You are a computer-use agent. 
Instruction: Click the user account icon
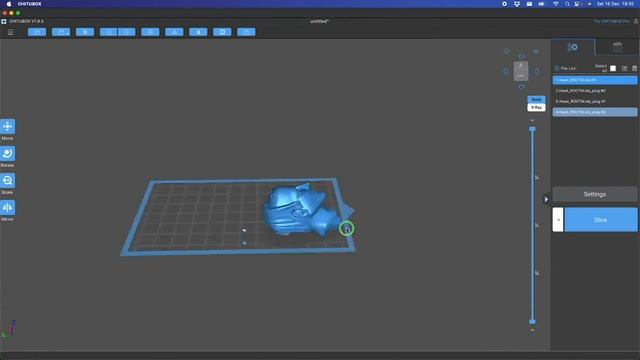[636, 21]
